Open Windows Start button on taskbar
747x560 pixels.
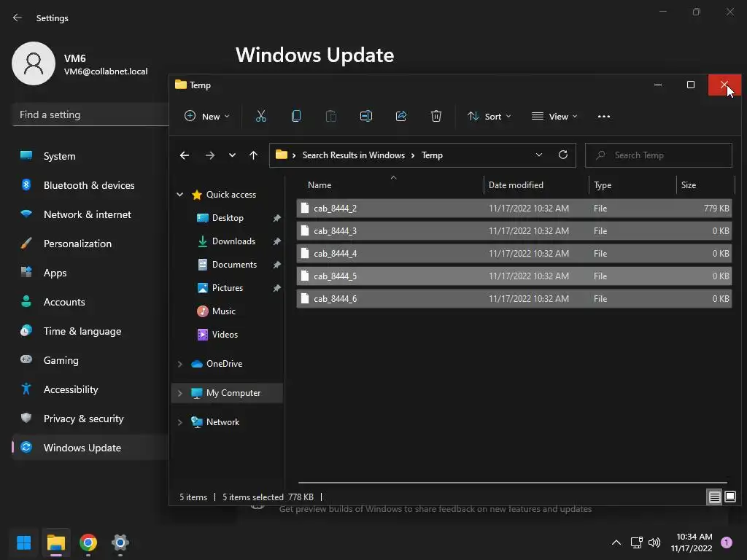24,542
